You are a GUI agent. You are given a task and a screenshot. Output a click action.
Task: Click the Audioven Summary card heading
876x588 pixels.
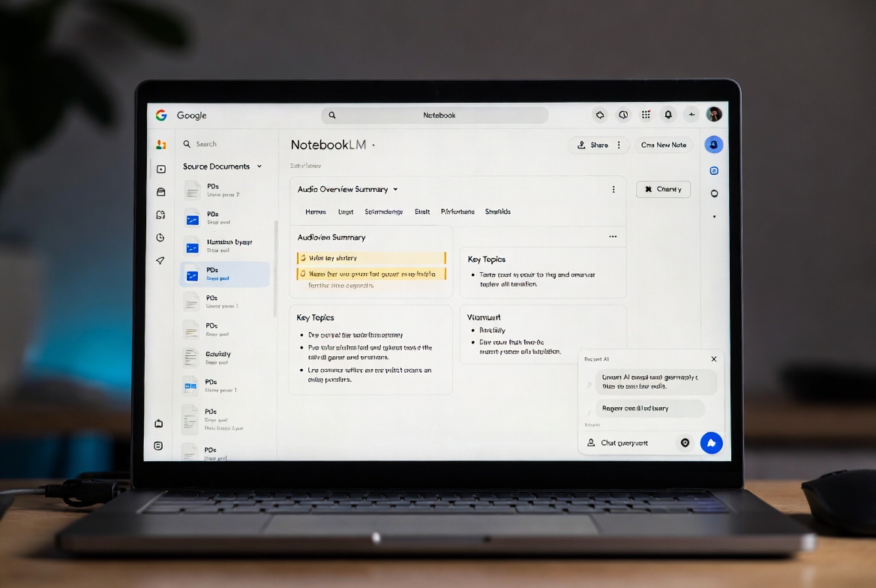pyautogui.click(x=331, y=238)
